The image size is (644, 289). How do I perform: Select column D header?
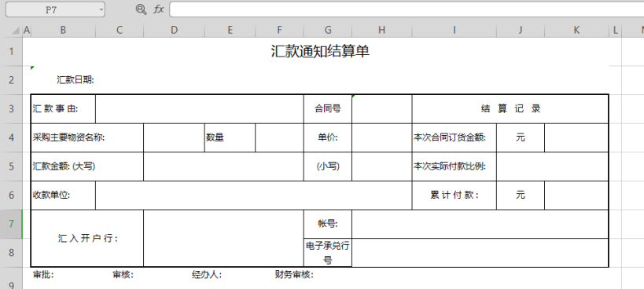(174, 30)
